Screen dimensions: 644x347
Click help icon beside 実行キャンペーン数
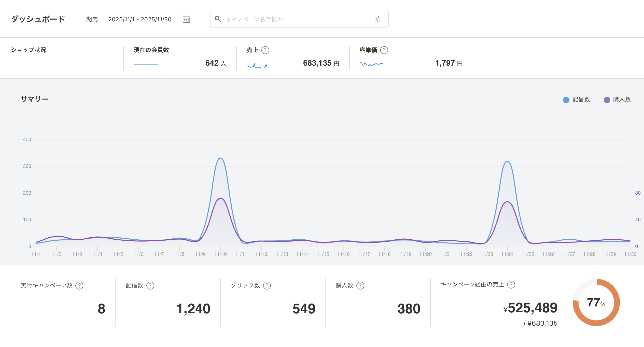(79, 286)
